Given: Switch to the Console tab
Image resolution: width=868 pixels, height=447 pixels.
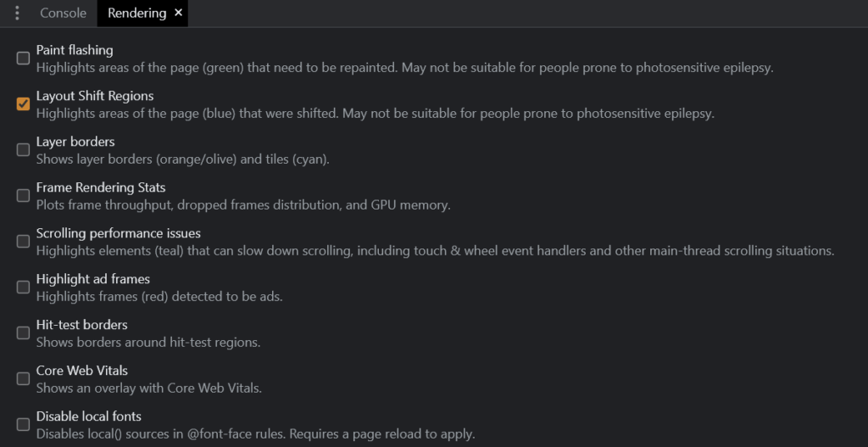Looking at the screenshot, I should [64, 14].
